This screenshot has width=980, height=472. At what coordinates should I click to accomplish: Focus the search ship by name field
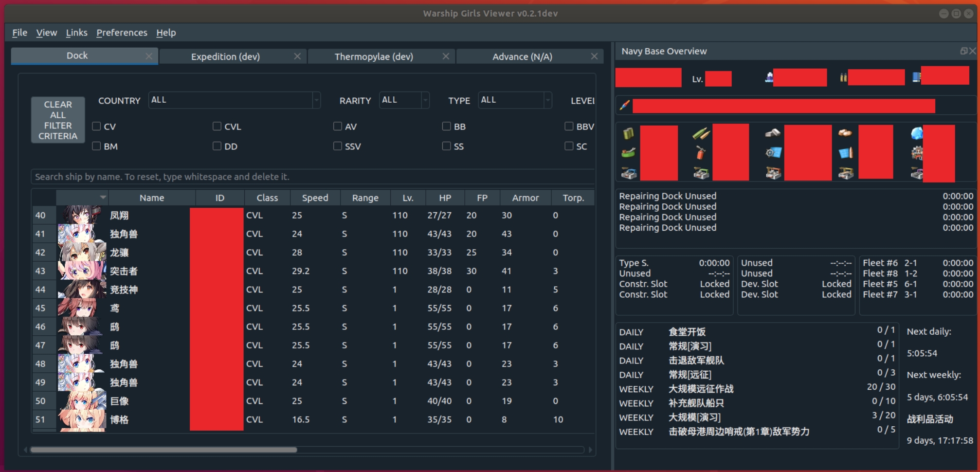click(x=313, y=177)
